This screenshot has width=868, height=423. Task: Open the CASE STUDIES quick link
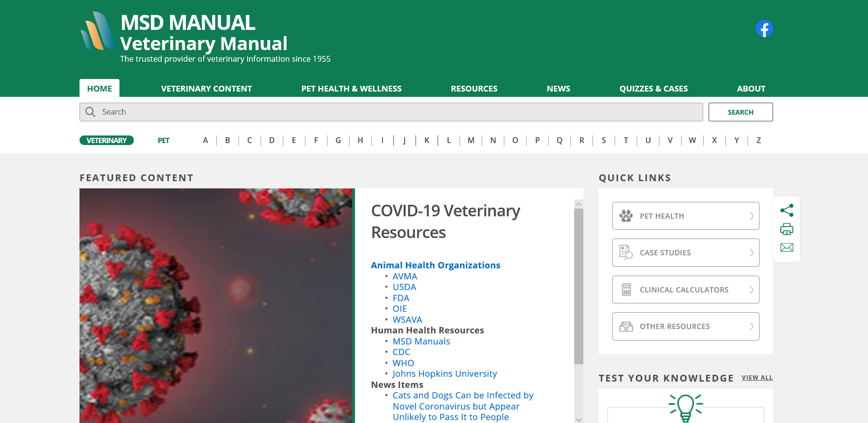686,252
